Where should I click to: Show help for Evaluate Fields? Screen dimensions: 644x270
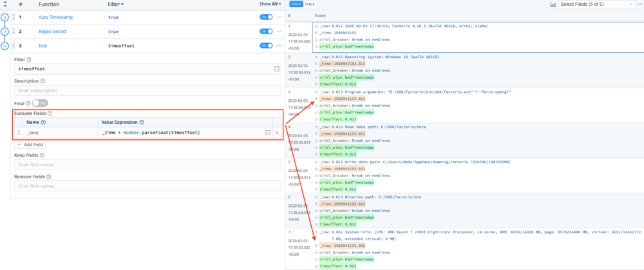50,113
